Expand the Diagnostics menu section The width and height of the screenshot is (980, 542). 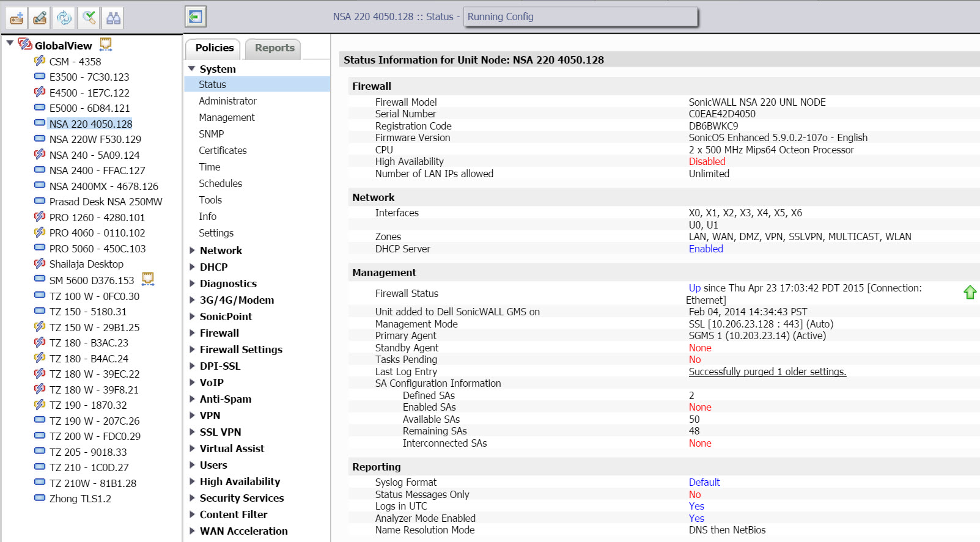pyautogui.click(x=192, y=284)
